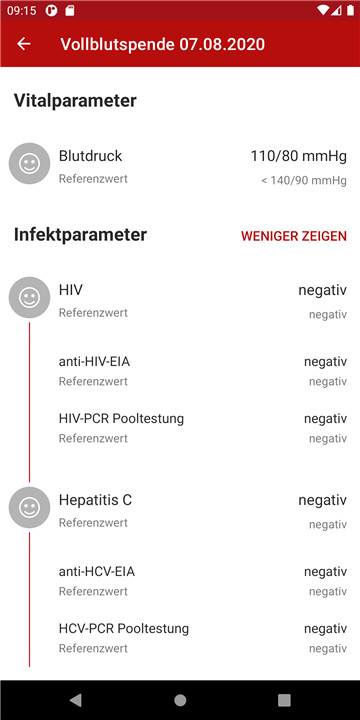Tap the SD card status bar icon

coord(70,11)
